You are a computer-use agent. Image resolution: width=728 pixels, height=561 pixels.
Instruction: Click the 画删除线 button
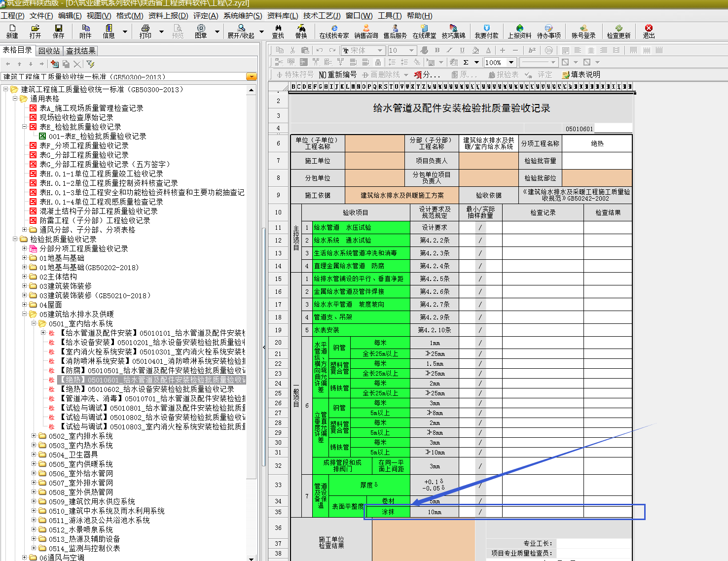(381, 74)
